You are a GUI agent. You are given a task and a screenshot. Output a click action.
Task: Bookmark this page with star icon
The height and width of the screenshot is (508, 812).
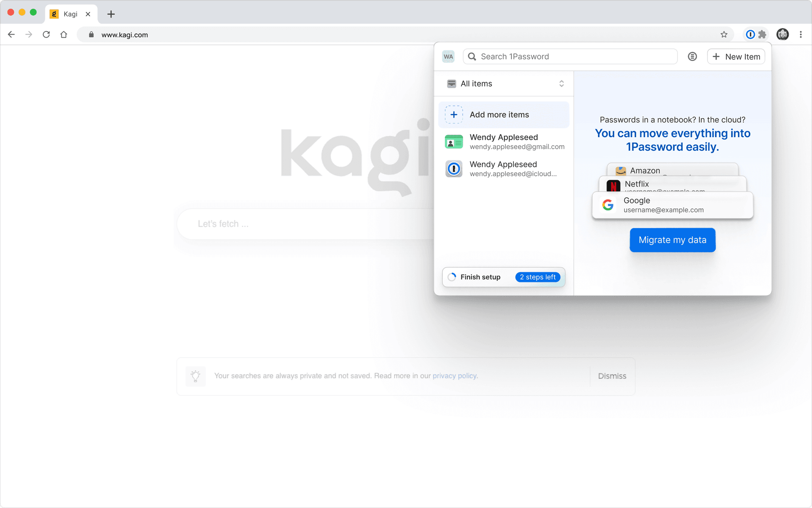click(x=724, y=35)
